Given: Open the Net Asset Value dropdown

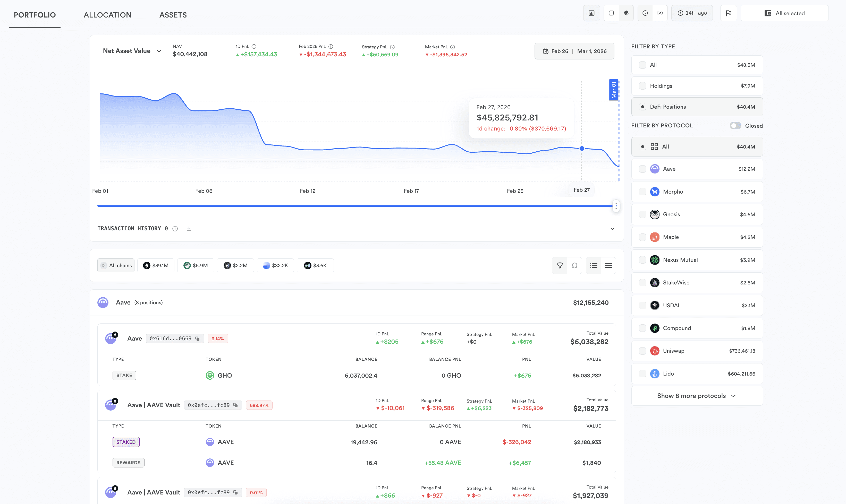Looking at the screenshot, I should coord(132,51).
